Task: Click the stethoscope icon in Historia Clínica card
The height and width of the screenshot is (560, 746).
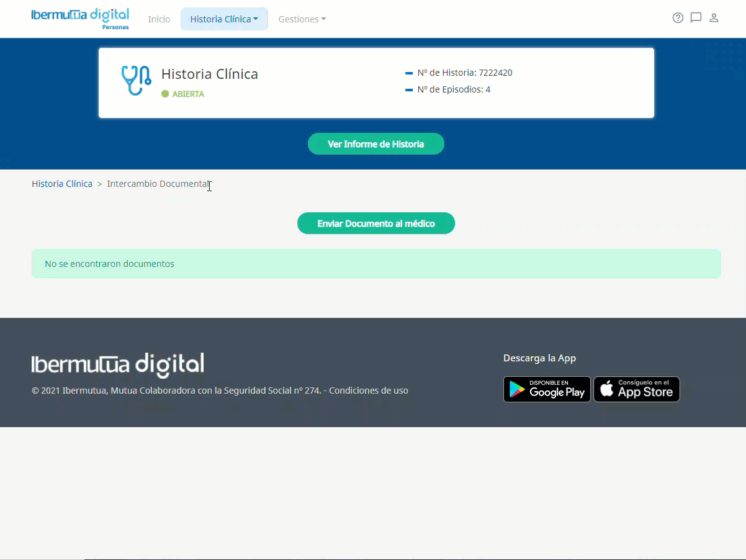Action: coord(136,81)
